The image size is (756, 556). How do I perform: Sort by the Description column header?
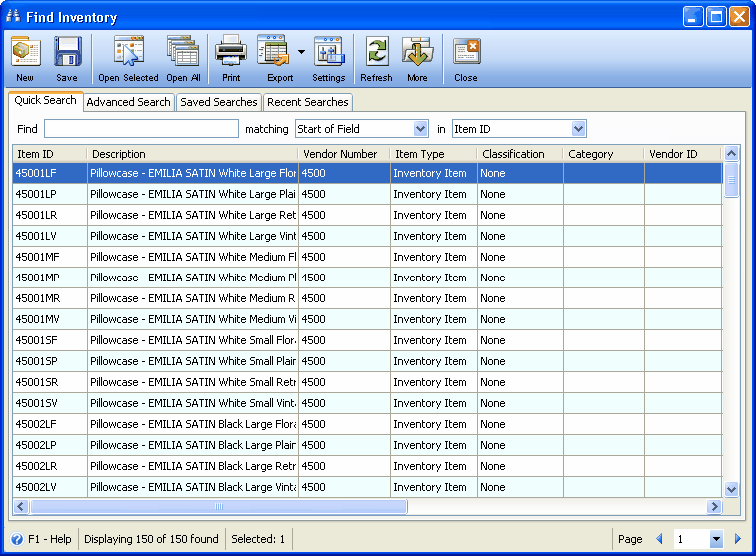tap(190, 154)
